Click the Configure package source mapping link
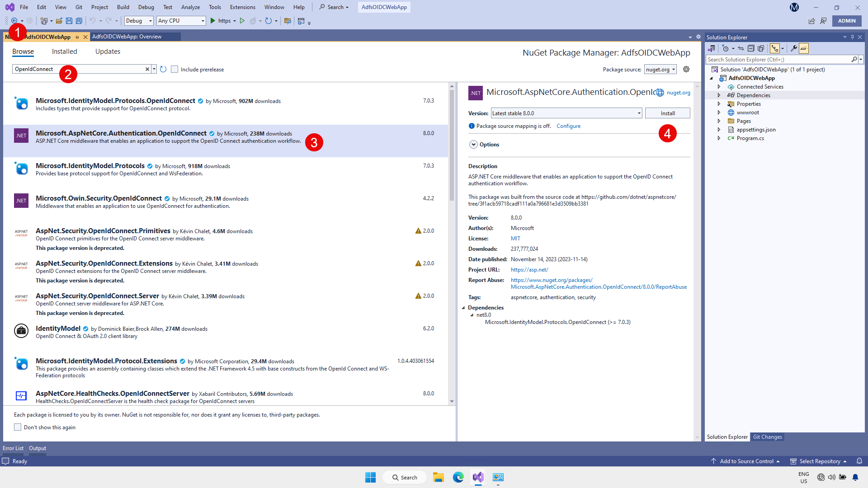Screen dimensions: 868x488 568,126
